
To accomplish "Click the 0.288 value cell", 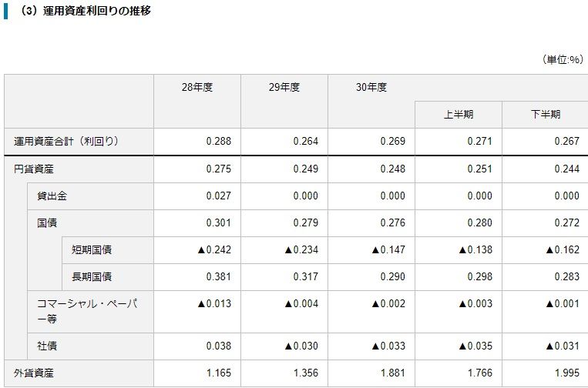I will click(x=219, y=142).
